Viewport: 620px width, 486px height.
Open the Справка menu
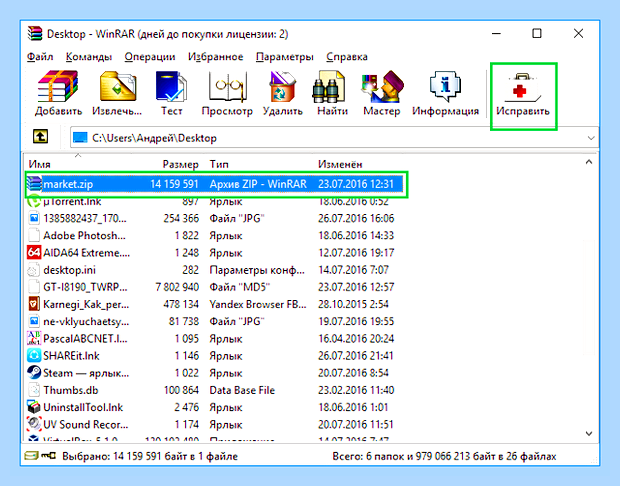tap(347, 57)
